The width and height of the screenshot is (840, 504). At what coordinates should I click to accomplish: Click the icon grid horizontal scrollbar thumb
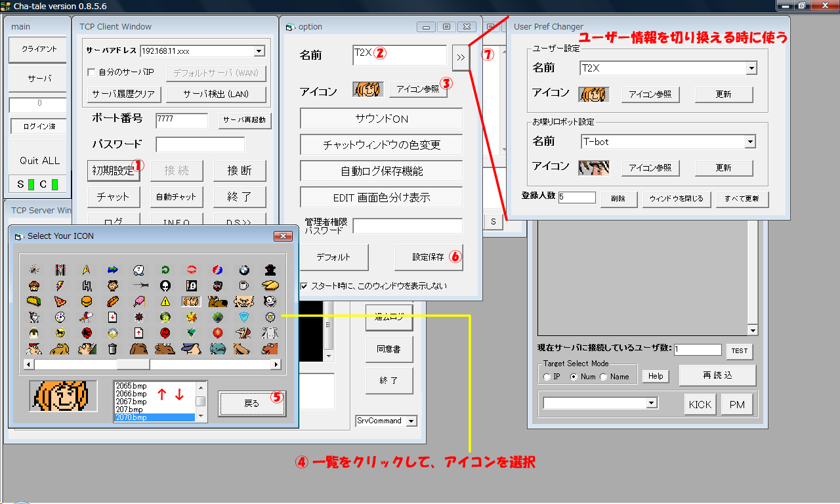[133, 364]
